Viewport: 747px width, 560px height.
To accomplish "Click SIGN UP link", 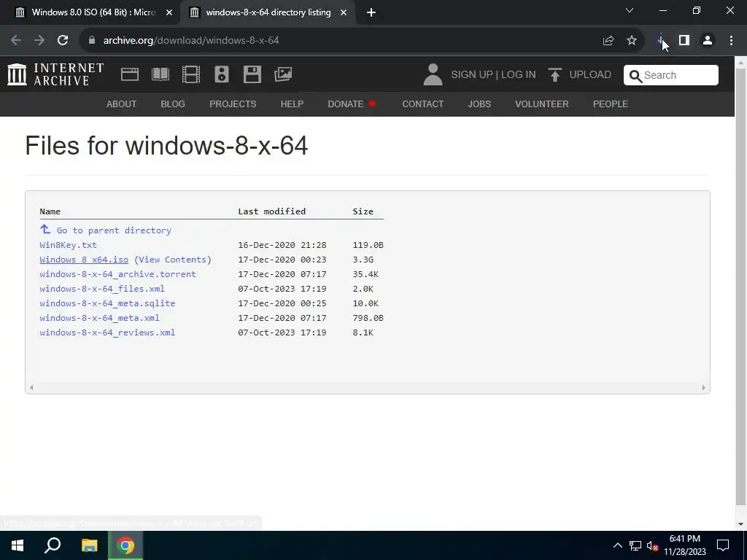I will coord(472,75).
